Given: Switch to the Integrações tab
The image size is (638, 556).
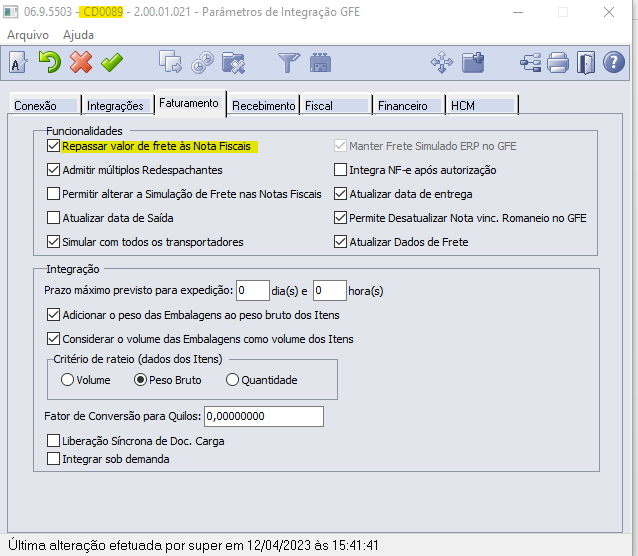Looking at the screenshot, I should tap(118, 105).
